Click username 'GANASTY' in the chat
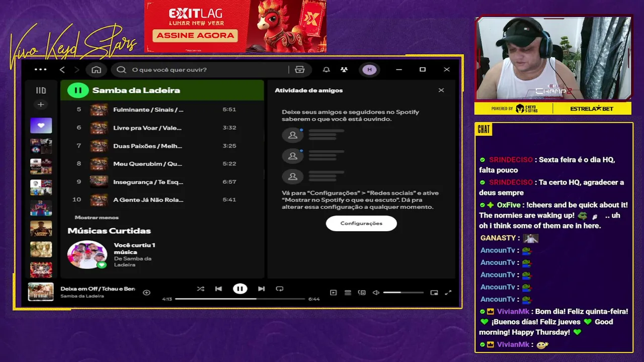Viewport: 644px width, 362px height. point(498,238)
